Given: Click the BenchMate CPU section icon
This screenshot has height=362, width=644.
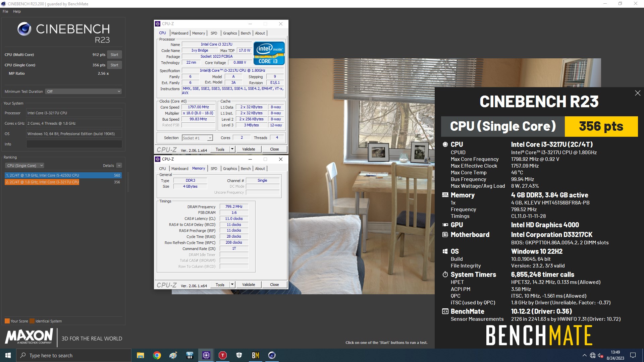Looking at the screenshot, I should click(445, 144).
